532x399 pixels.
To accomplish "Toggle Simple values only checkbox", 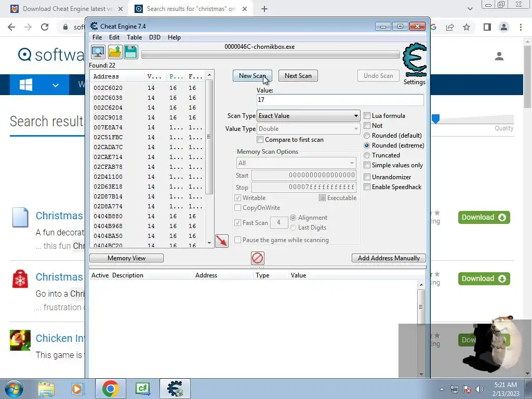I will point(367,165).
